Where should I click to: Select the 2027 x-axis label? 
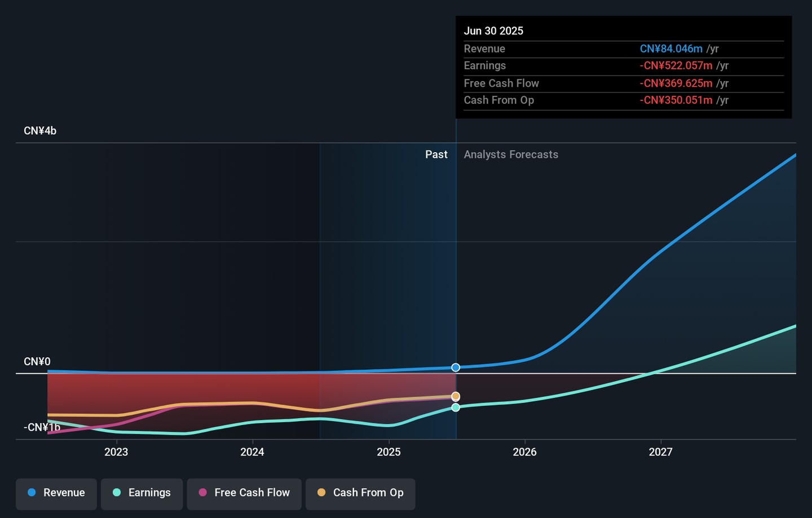[660, 452]
